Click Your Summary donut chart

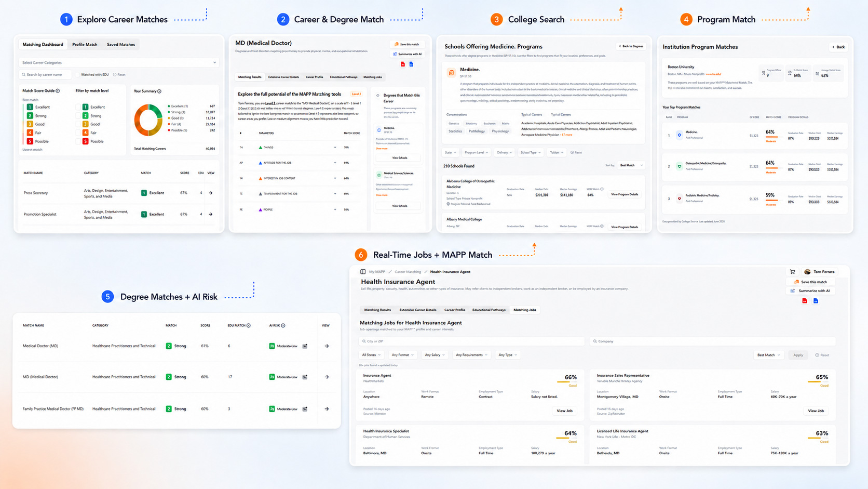[x=148, y=120]
